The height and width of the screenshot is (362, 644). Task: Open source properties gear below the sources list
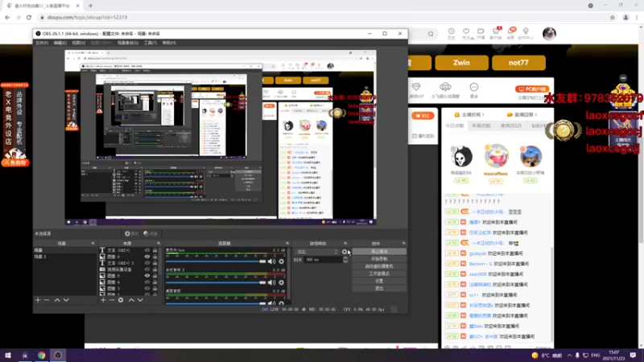click(x=121, y=300)
